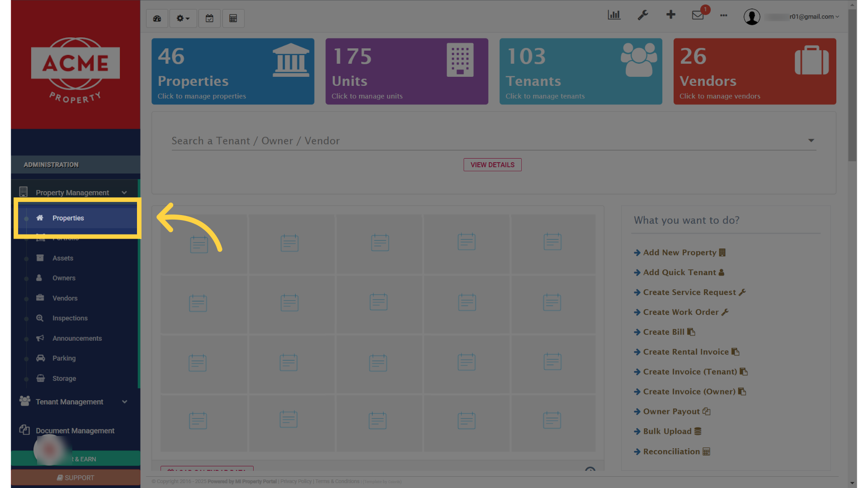This screenshot has height=488, width=868.
Task: Expand the Property Management section
Action: coord(72,192)
